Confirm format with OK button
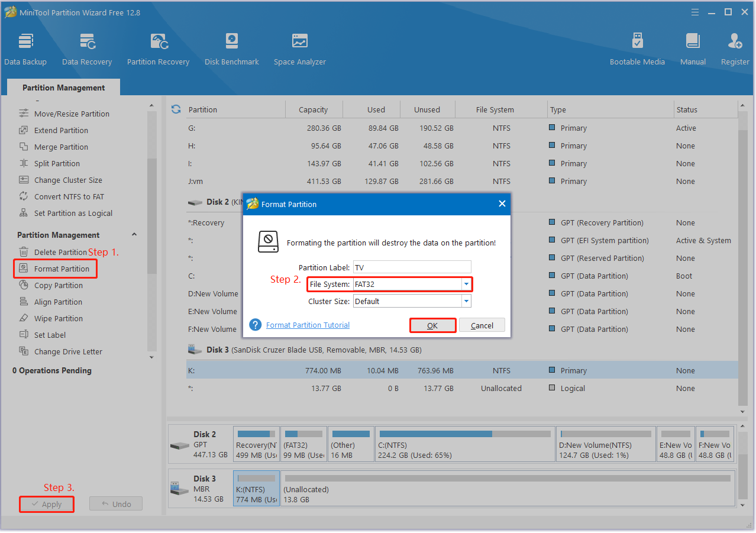This screenshot has height=533, width=756. 432,325
